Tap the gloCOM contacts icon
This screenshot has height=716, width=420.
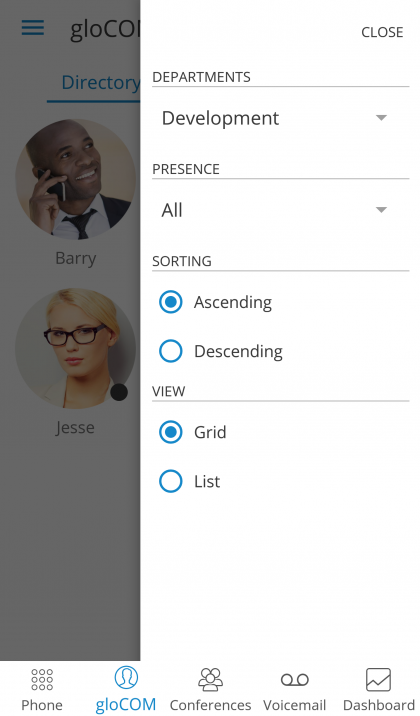[x=126, y=678]
